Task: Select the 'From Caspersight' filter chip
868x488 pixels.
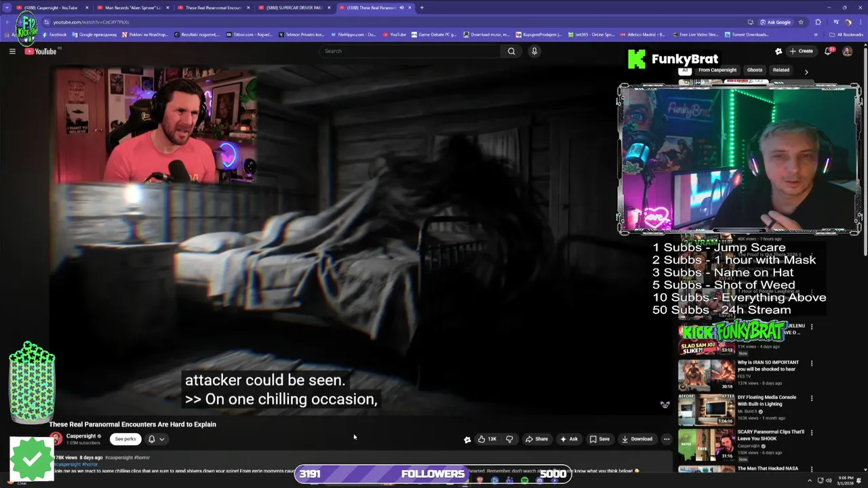Action: 717,70
